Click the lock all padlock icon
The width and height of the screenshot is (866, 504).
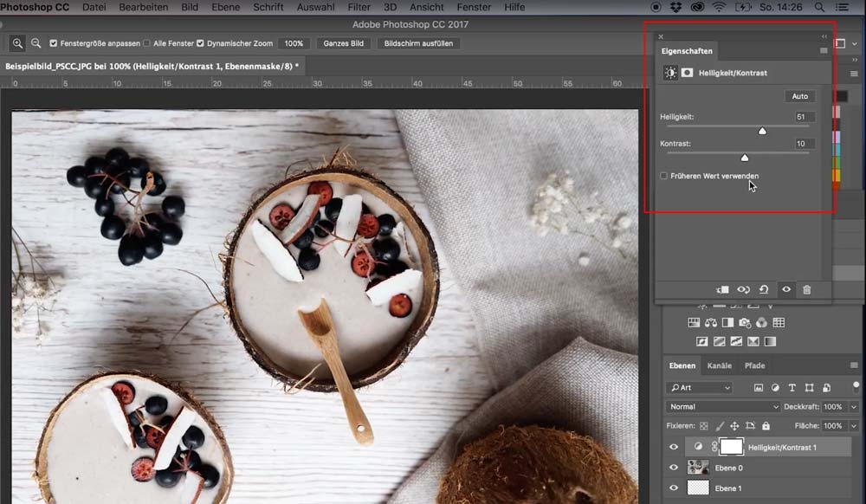coord(766,426)
